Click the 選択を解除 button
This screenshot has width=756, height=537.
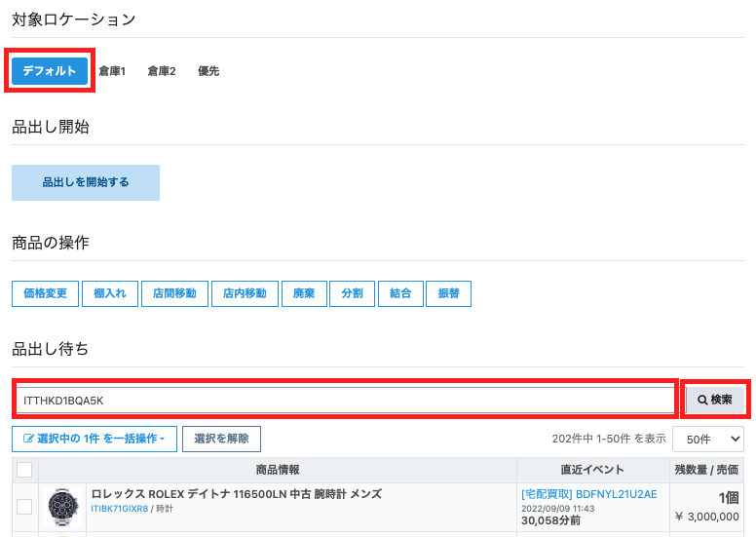(222, 439)
